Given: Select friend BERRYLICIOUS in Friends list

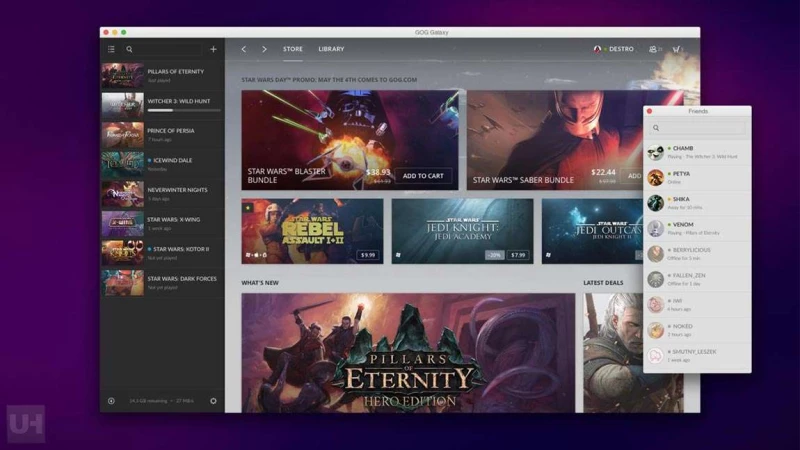Looking at the screenshot, I should tap(697, 254).
